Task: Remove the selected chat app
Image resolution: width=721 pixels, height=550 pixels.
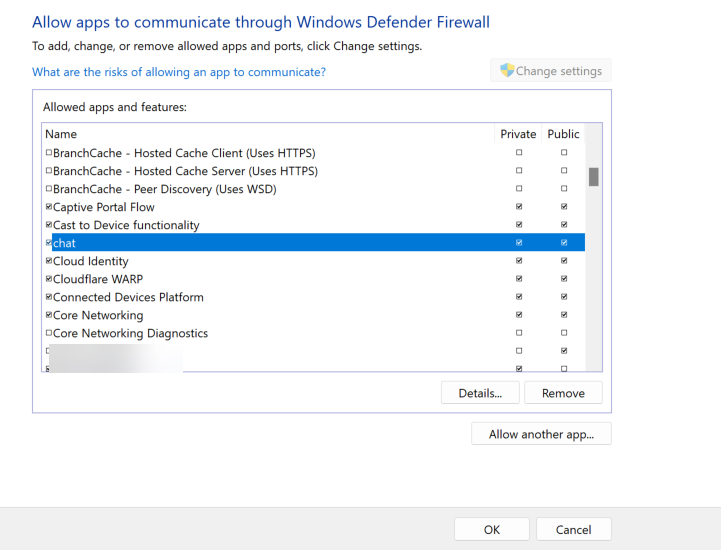Action: pos(563,393)
